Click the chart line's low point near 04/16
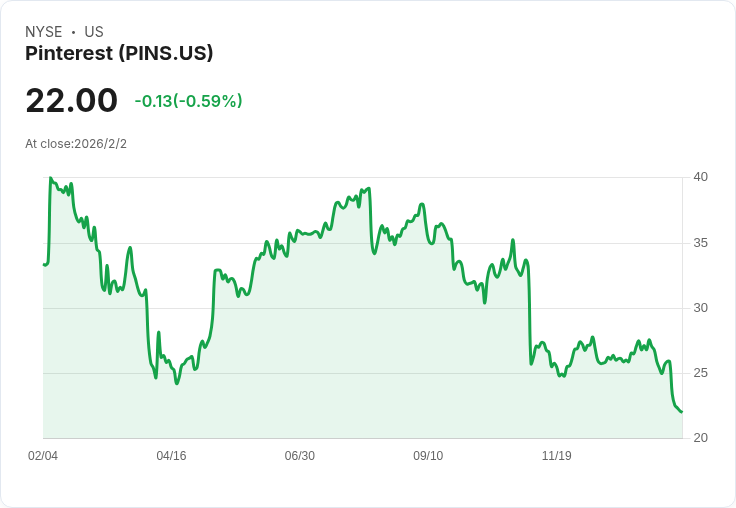This screenshot has width=736, height=508. pyautogui.click(x=177, y=383)
